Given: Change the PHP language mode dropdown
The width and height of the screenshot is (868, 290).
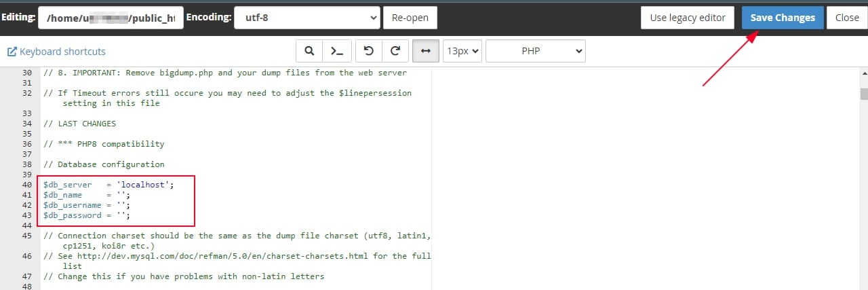Looking at the screenshot, I should point(535,51).
